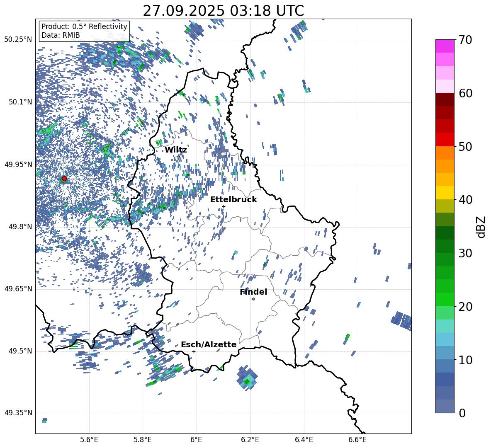Viewport: 491px width, 448px height.
Task: Click the red radar site marker
Action: [64, 179]
